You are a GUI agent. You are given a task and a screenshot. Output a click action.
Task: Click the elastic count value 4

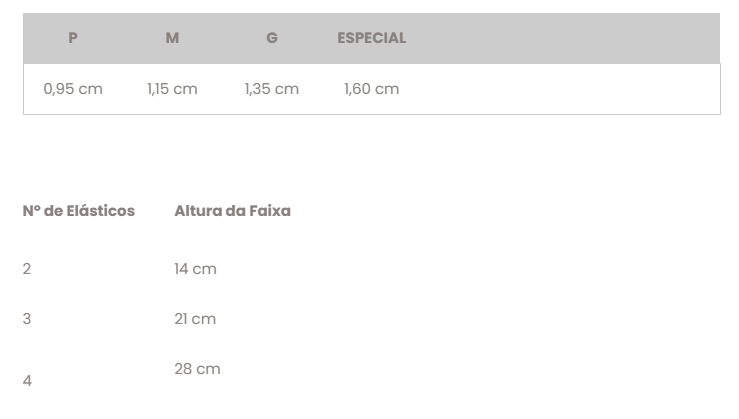tap(27, 381)
